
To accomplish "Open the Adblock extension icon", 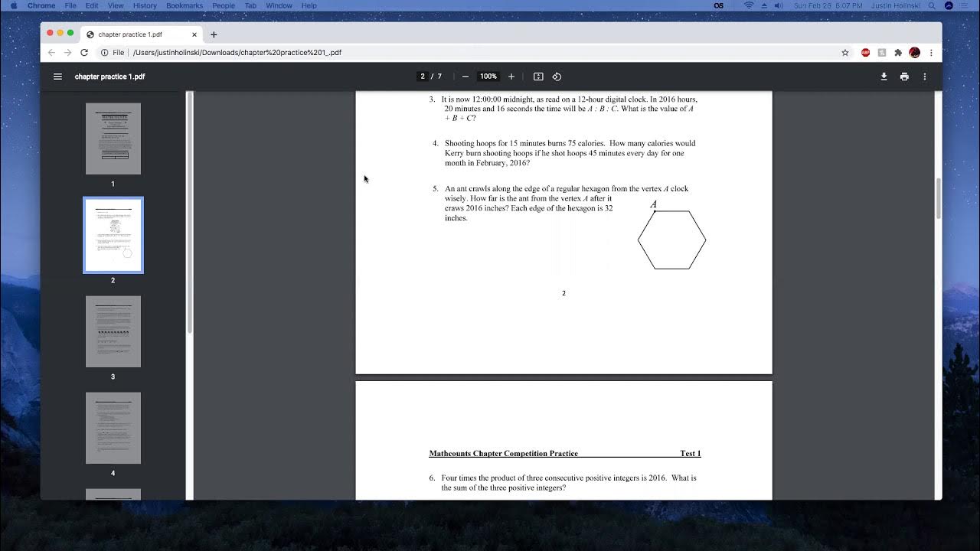I will pos(866,53).
